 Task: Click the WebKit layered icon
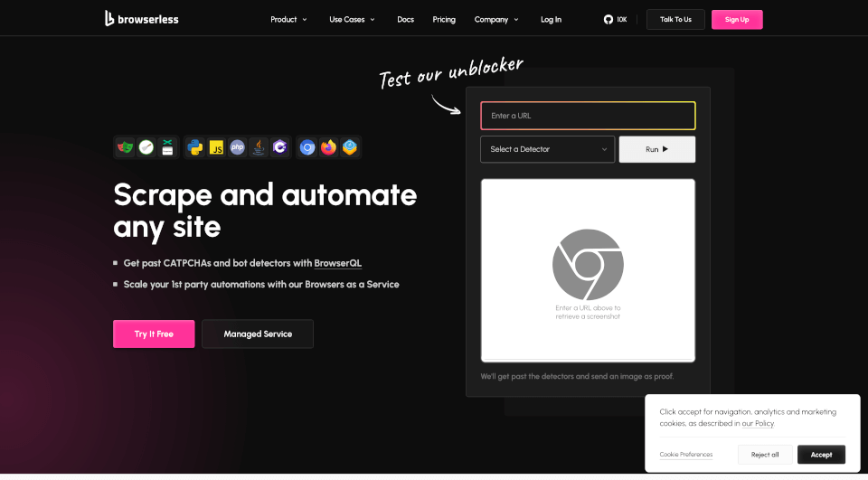click(349, 147)
